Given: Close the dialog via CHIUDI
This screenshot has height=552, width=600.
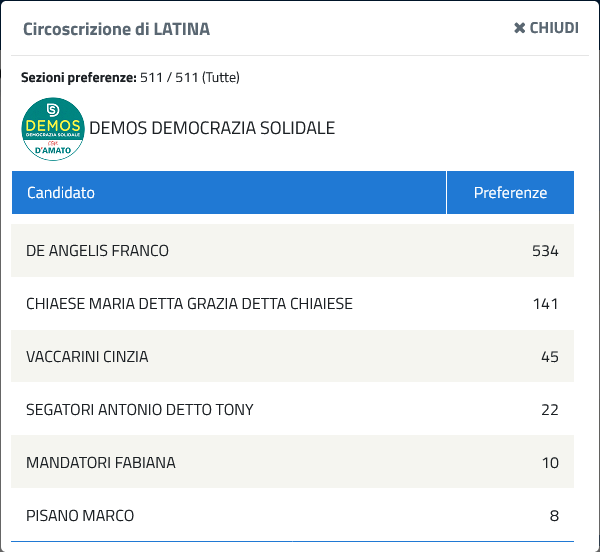Looking at the screenshot, I should (x=546, y=28).
